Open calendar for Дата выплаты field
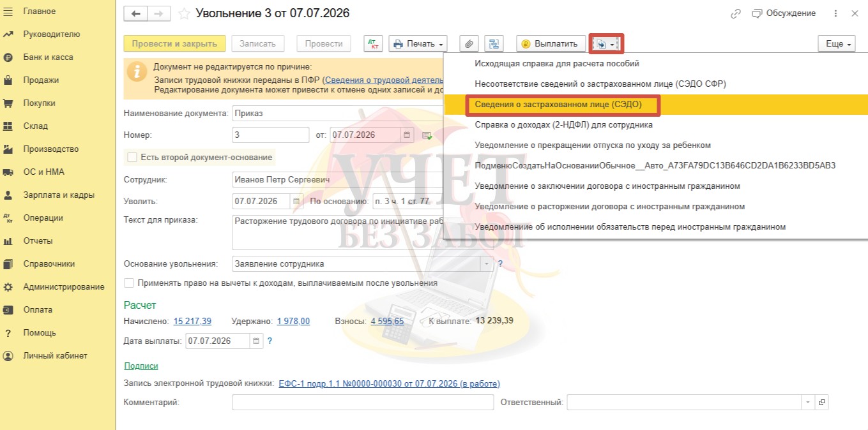Image resolution: width=868 pixels, height=430 pixels. (x=256, y=341)
